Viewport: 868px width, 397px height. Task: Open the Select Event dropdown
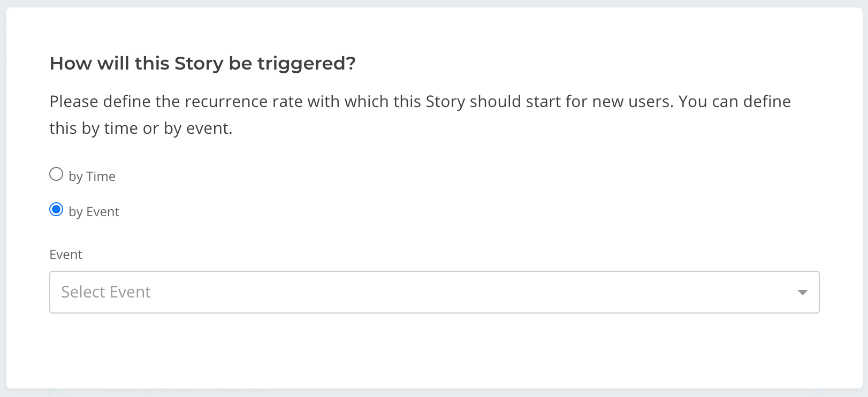[x=435, y=292]
